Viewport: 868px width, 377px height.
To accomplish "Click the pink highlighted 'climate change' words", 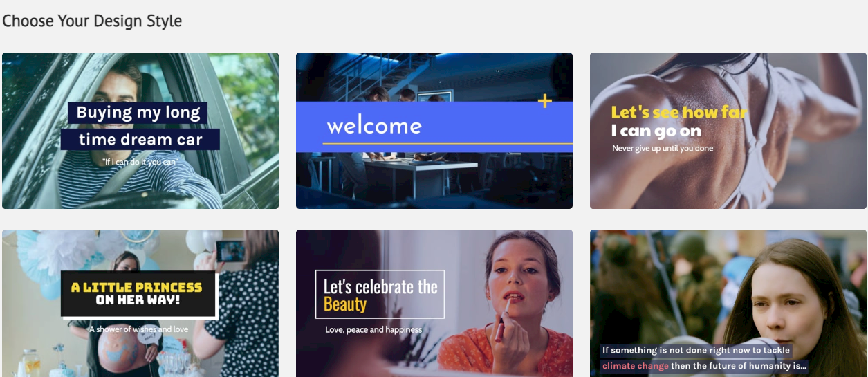I will click(x=635, y=366).
